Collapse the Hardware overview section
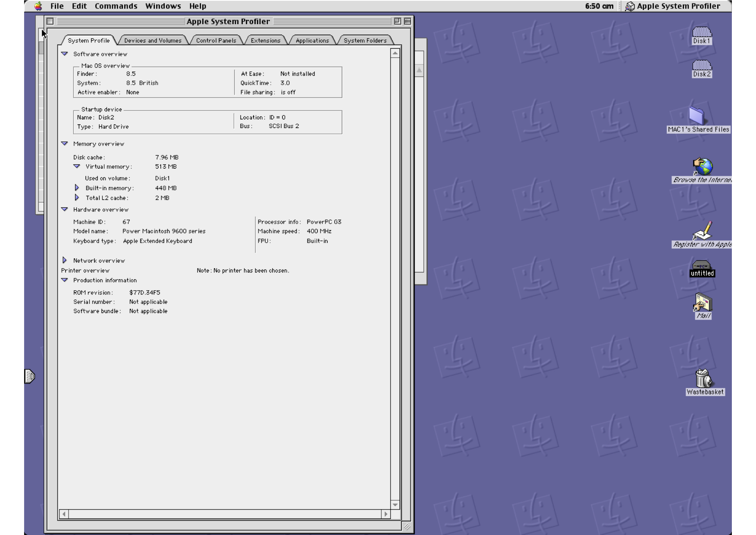This screenshot has height=535, width=756. 64,209
